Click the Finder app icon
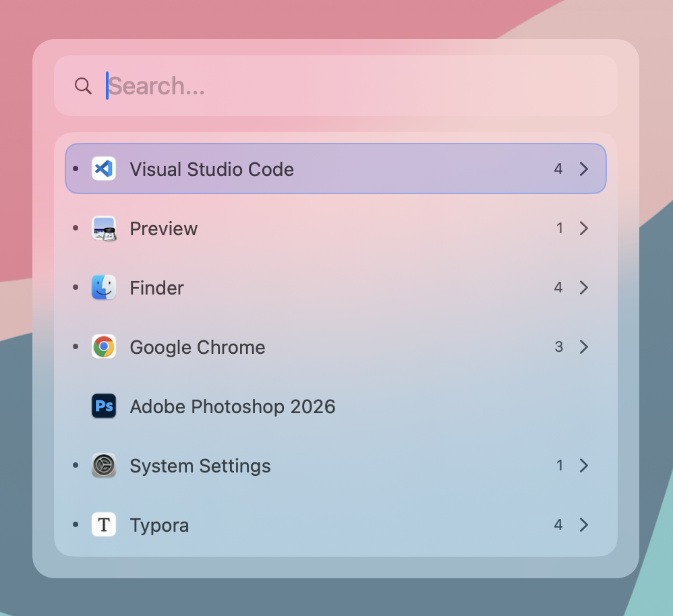This screenshot has width=673, height=616. (104, 287)
